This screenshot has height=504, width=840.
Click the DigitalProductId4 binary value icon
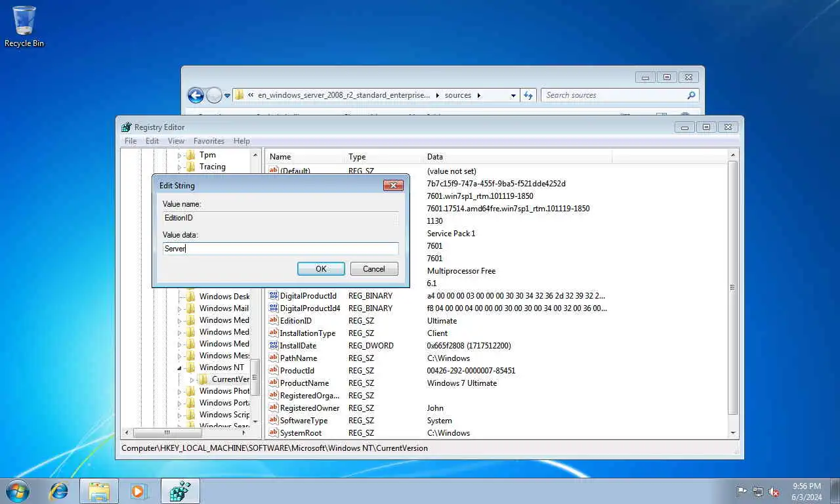[x=274, y=308]
